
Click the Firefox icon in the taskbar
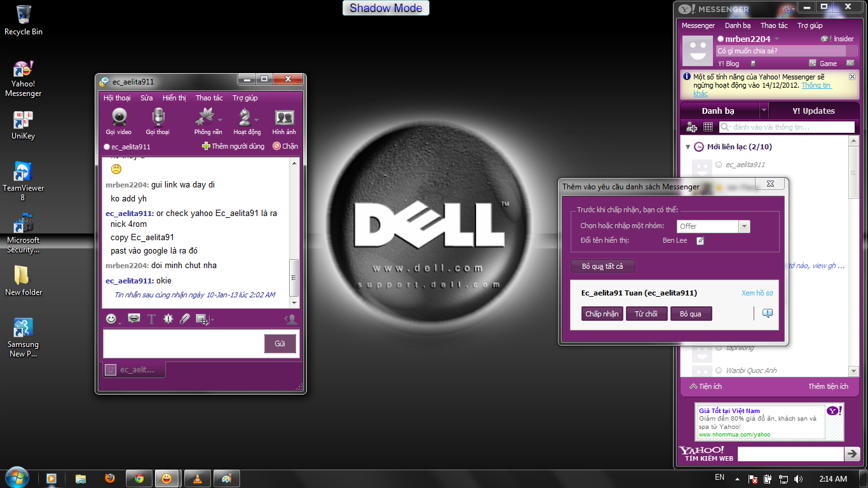coord(110,478)
